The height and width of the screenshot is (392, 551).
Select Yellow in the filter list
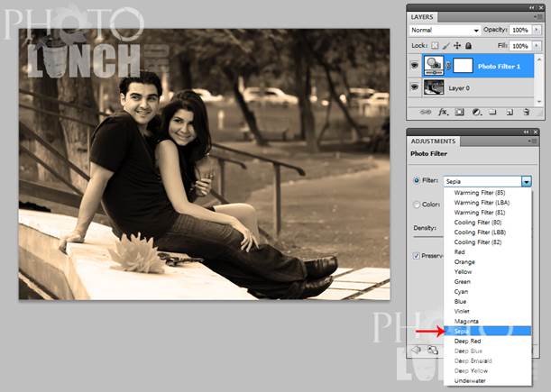point(487,272)
